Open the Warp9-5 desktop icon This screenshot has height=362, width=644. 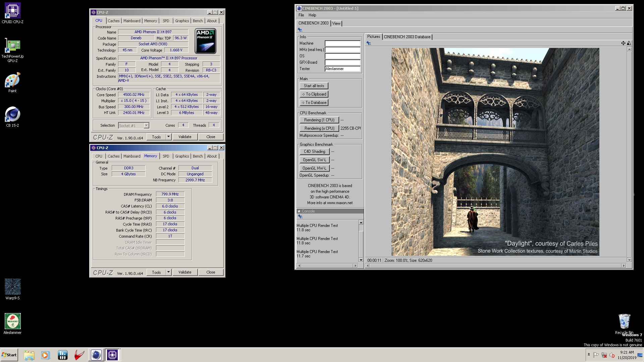pos(12,289)
